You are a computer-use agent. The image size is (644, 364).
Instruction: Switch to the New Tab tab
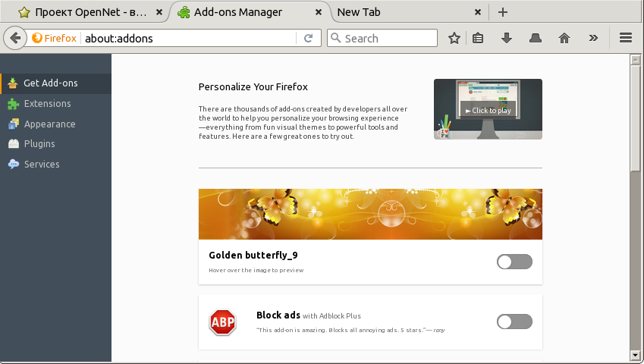click(x=402, y=12)
